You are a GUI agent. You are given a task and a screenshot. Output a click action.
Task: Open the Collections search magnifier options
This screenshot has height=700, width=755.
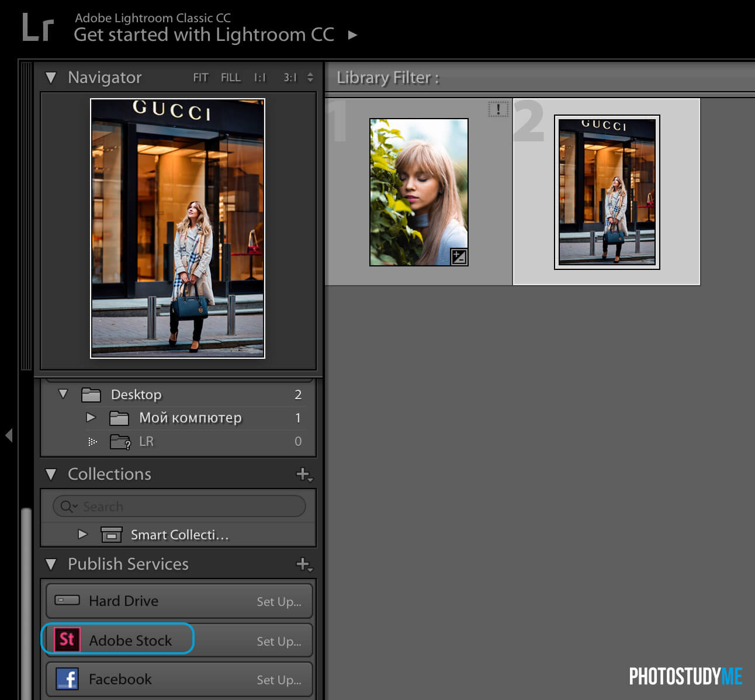pyautogui.click(x=68, y=506)
